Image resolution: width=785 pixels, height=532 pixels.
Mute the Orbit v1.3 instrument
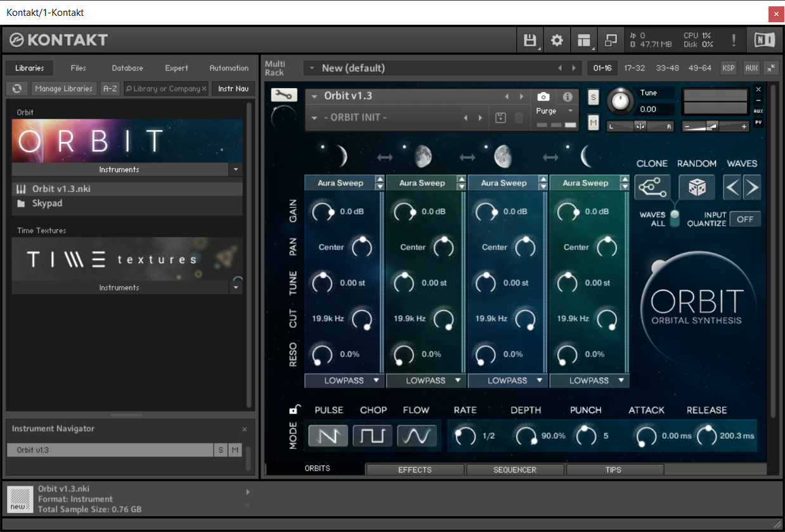pos(593,122)
